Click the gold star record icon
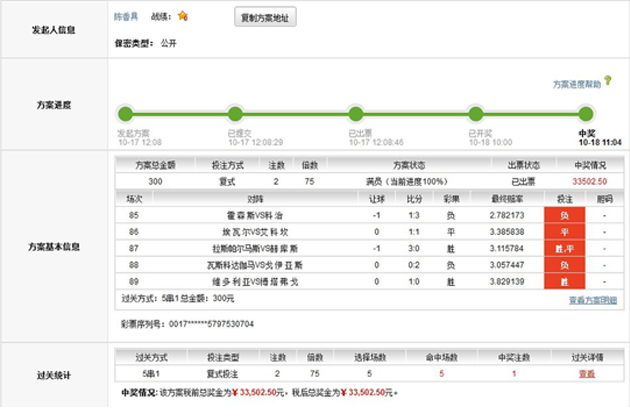This screenshot has width=630, height=420. (x=182, y=17)
